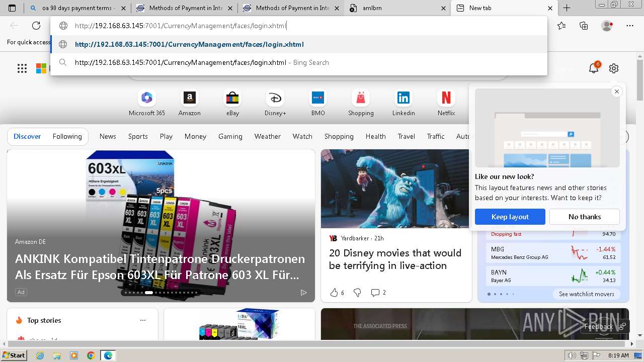
Task: Open Gaming category
Action: 230,136
